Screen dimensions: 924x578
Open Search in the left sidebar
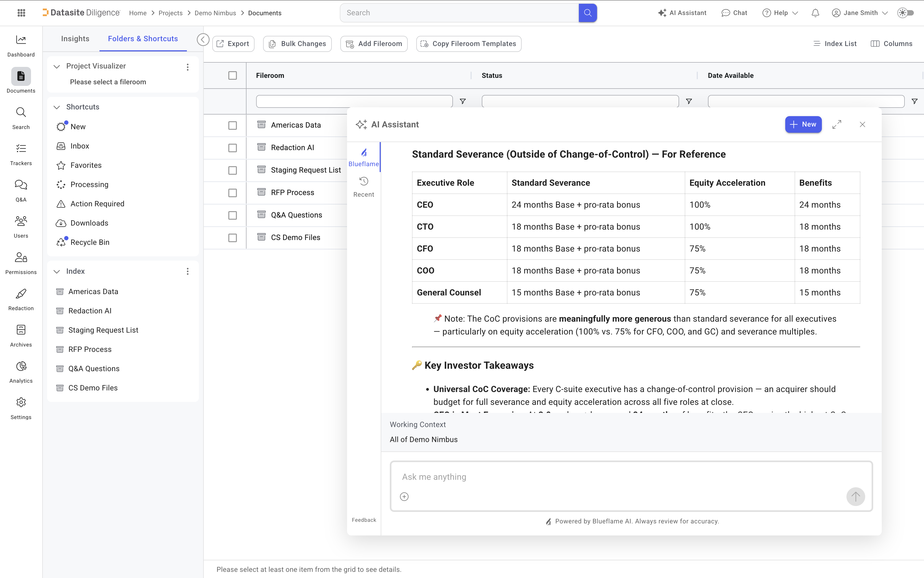(x=21, y=118)
